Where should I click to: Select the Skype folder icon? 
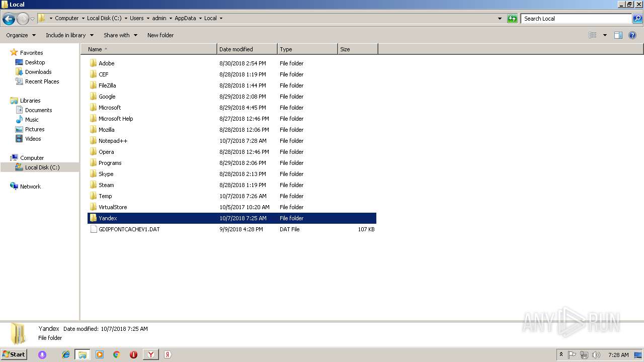tap(93, 174)
